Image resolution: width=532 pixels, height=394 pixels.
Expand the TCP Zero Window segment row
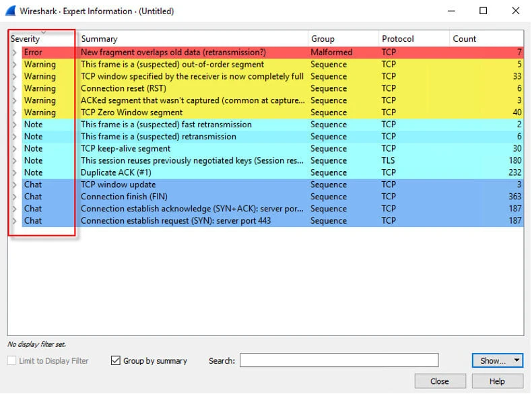pos(14,112)
